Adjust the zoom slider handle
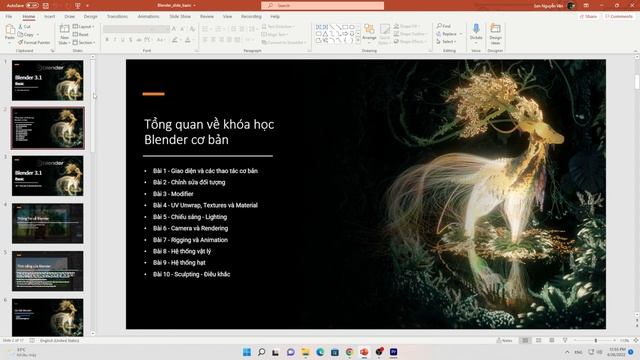Viewport: 640px width, 360px height. click(596, 340)
